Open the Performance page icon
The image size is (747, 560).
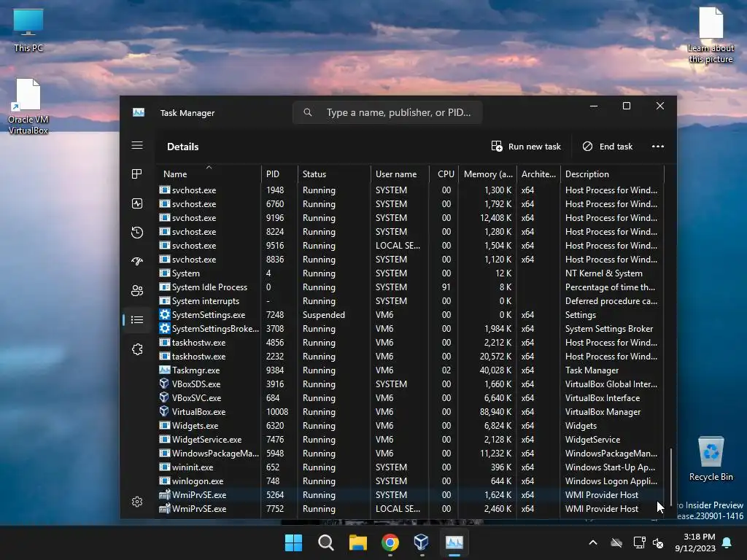pos(137,203)
